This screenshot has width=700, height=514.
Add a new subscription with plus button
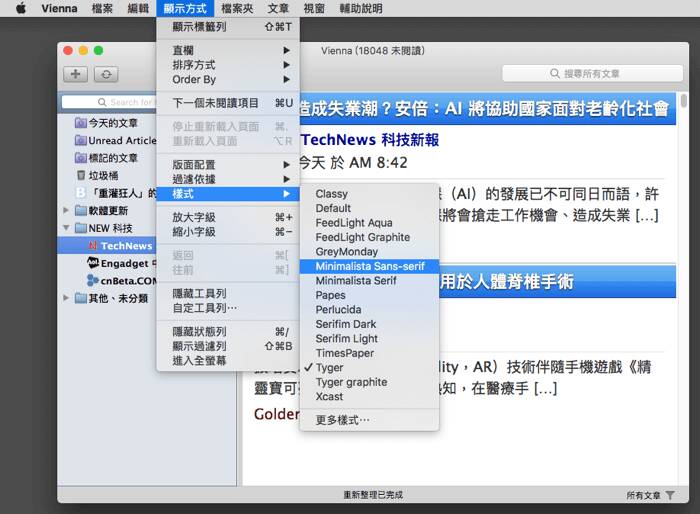[x=75, y=74]
